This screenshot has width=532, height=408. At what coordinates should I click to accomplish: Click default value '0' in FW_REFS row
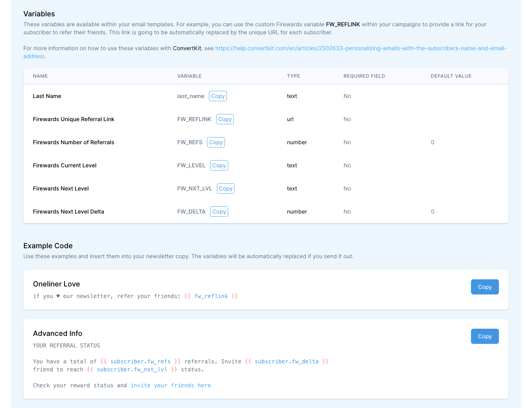[432, 142]
